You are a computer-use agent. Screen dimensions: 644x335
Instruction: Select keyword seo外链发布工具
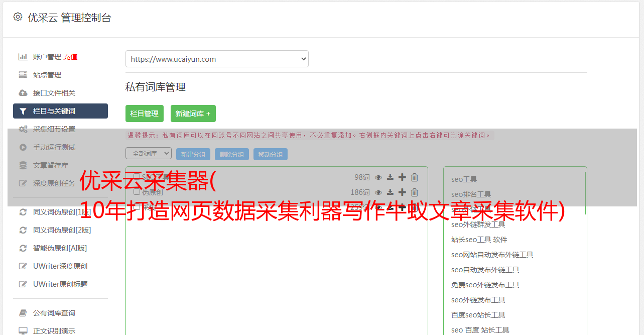tap(478, 300)
